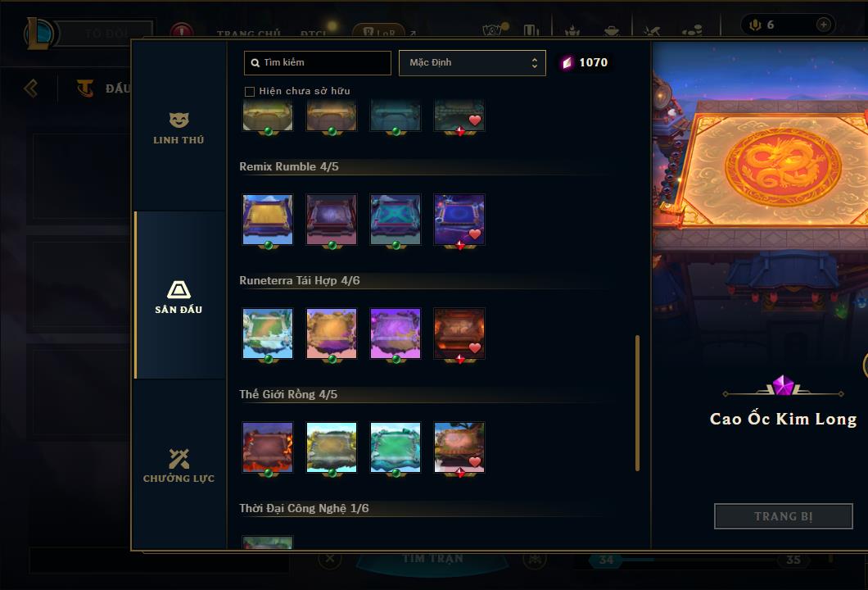
Task: Select the purple third Runeterra Tái Hợp arena
Action: click(x=396, y=334)
